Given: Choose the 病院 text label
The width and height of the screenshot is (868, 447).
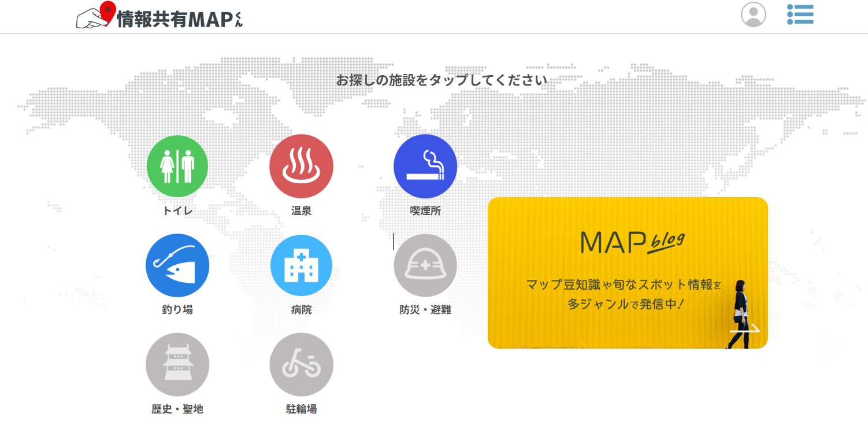Looking at the screenshot, I should (301, 310).
